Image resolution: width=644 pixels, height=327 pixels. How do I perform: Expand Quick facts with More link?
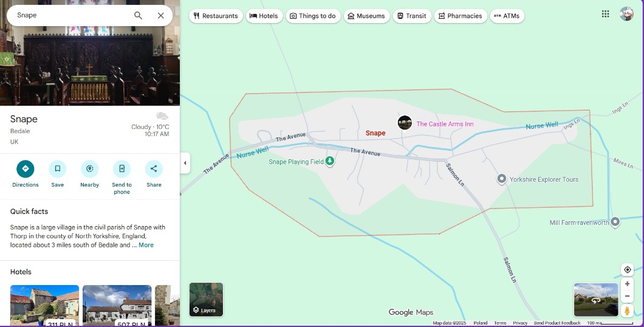click(146, 245)
